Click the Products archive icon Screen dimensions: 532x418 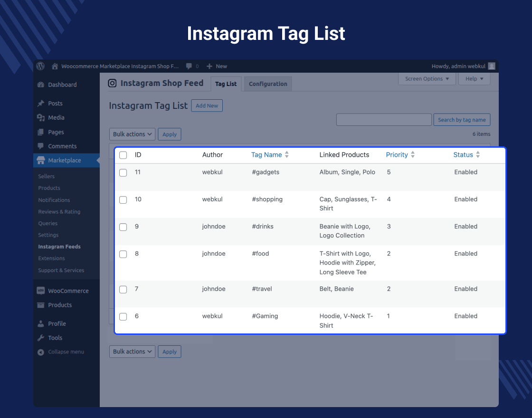[x=41, y=305]
